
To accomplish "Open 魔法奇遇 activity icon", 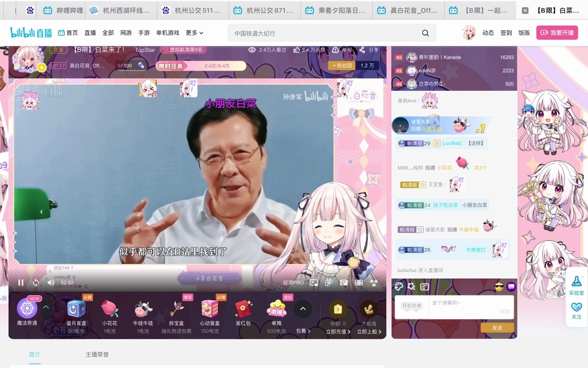I will pos(27,309).
